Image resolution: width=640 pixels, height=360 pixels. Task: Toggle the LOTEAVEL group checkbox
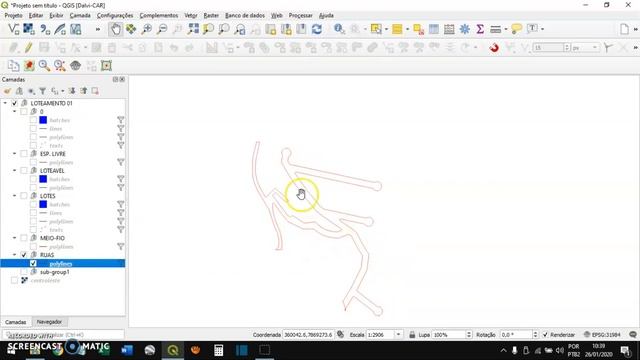coord(24,171)
